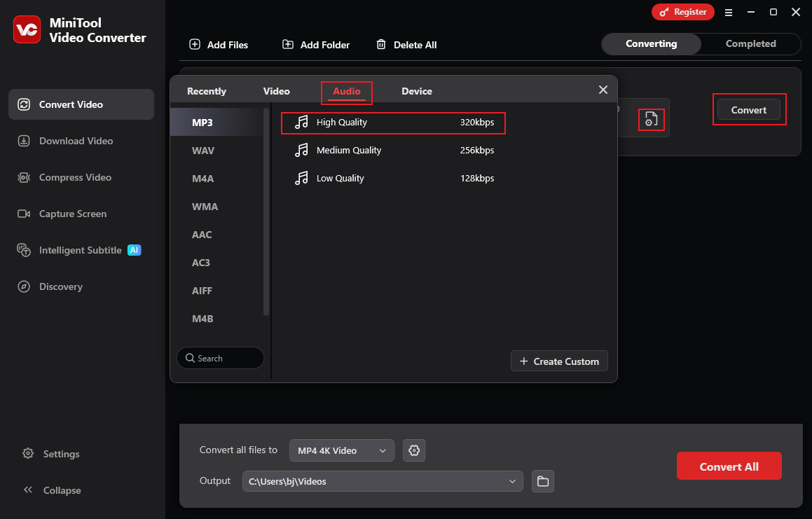Click Delete All to clear the file list
The image size is (812, 519).
[x=406, y=44]
